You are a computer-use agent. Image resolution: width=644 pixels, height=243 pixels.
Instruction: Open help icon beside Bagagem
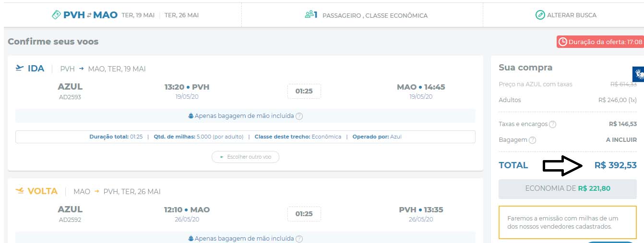click(x=532, y=140)
